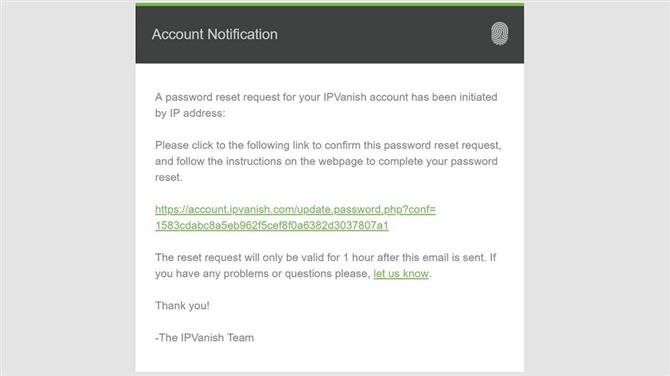The width and height of the screenshot is (670, 376).
Task: Click the fingerprint logo icon in header
Action: (499, 33)
